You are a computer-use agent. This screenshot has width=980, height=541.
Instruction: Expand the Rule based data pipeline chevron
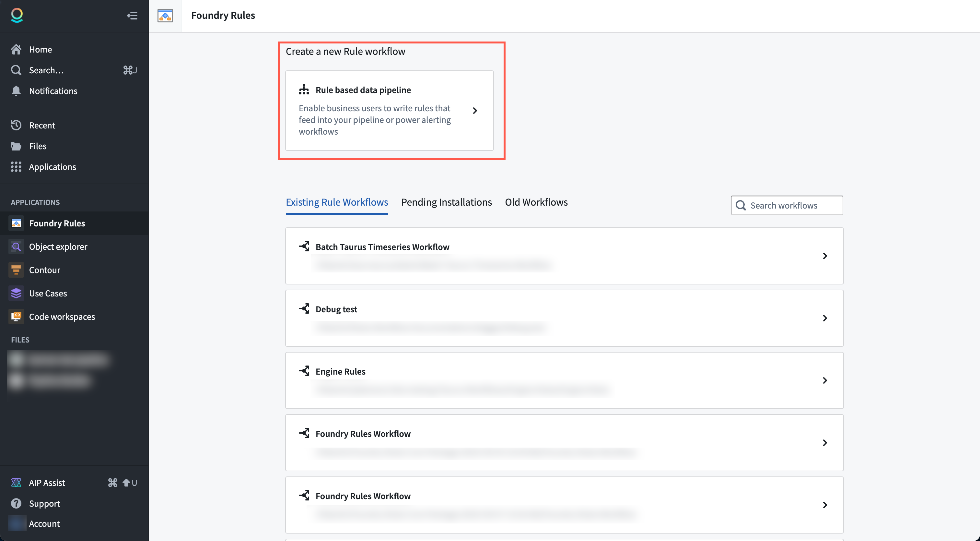click(475, 110)
